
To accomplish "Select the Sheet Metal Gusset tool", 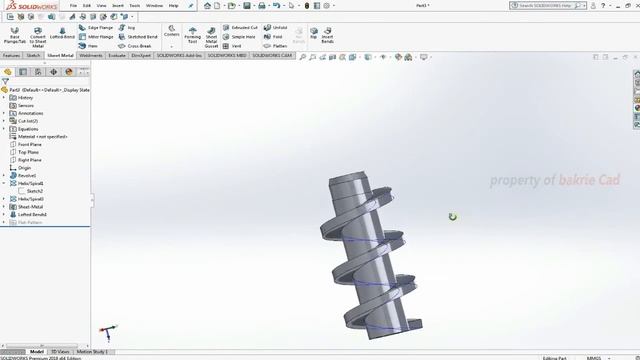I will (211, 38).
